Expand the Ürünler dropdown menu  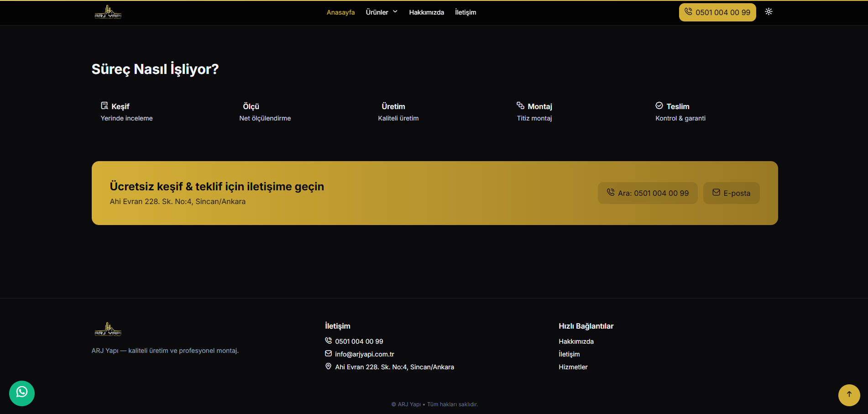pos(377,12)
